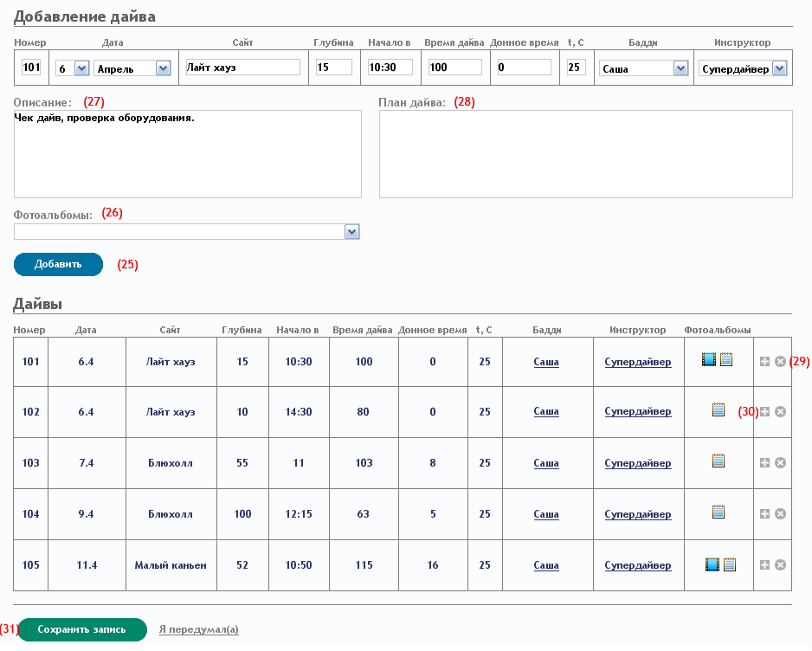Expand the Фотоальбомы dropdown

tap(186, 231)
